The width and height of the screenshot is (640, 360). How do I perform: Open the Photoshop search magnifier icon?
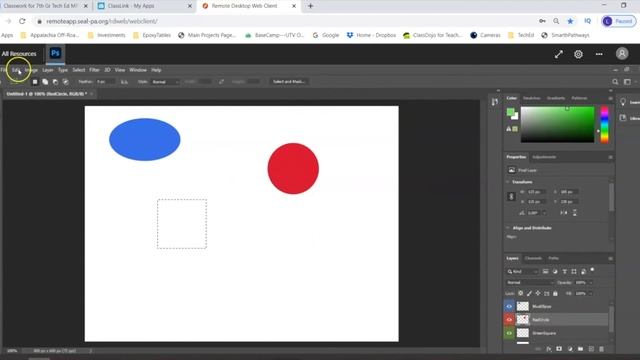[x=615, y=82]
